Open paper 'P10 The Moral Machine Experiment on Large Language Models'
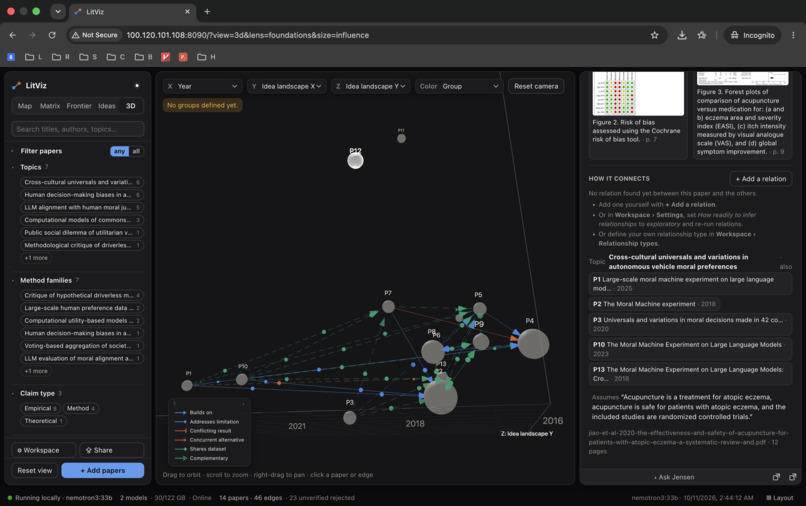The height and width of the screenshot is (506, 806). click(x=690, y=349)
